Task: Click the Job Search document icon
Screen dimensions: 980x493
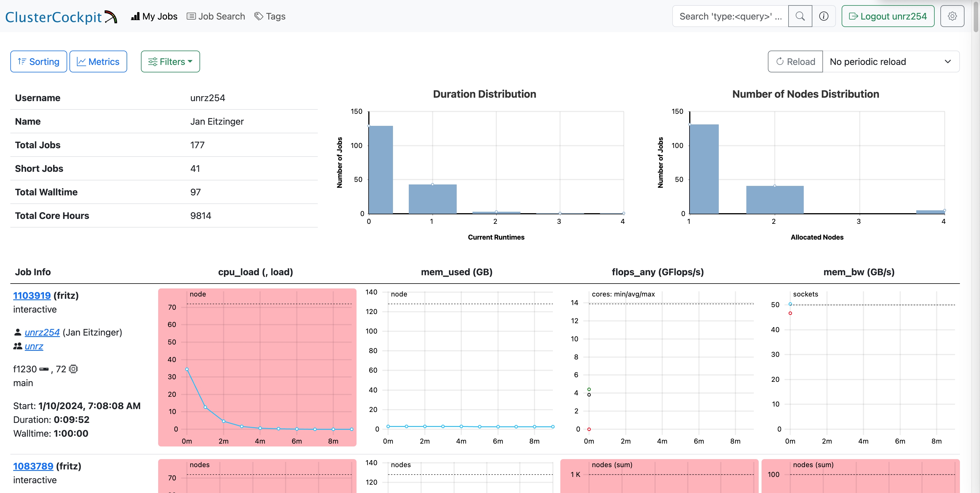Action: click(x=191, y=16)
